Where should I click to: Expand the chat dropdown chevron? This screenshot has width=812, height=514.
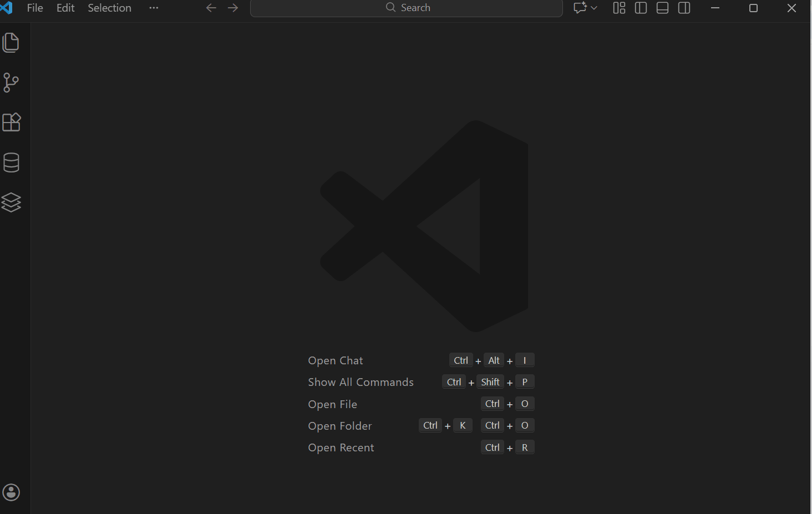(594, 8)
